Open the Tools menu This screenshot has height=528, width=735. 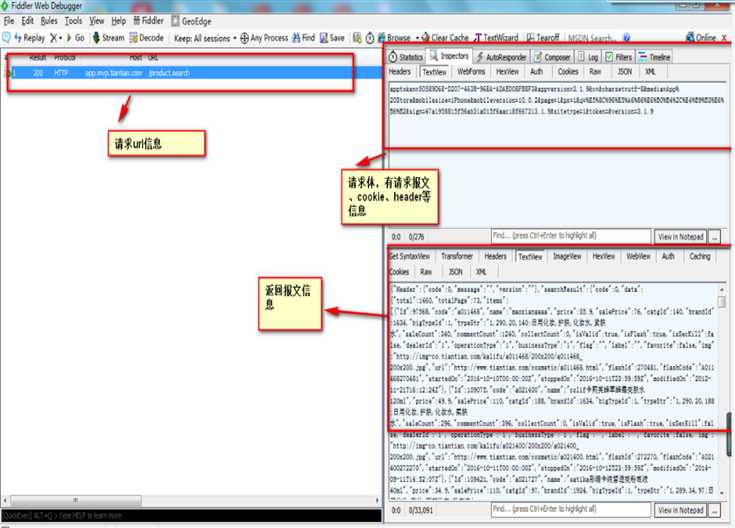(x=73, y=21)
